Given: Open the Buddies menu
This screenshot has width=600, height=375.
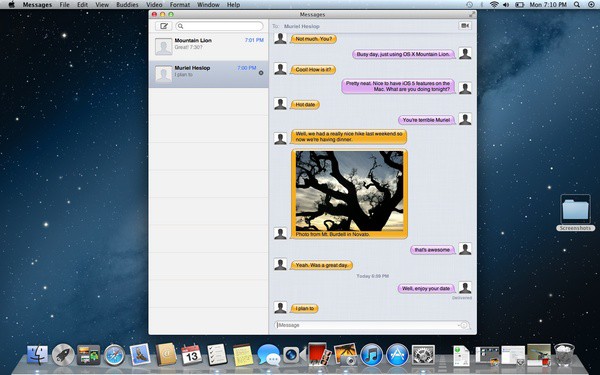Looking at the screenshot, I should (x=127, y=5).
